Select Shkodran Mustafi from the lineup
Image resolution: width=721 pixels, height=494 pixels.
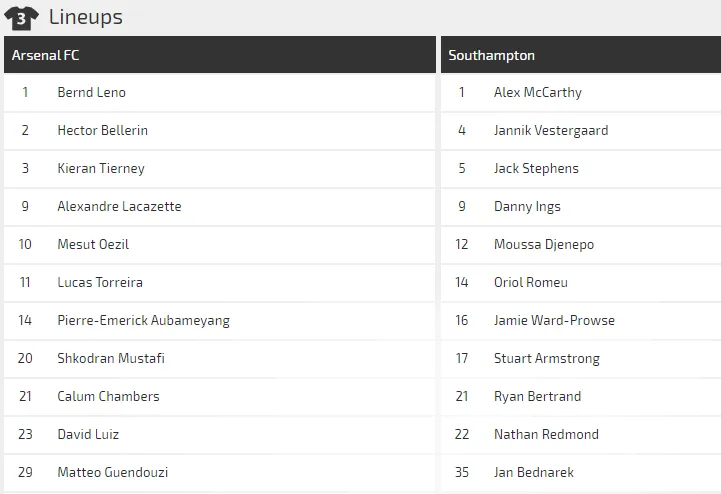point(111,358)
